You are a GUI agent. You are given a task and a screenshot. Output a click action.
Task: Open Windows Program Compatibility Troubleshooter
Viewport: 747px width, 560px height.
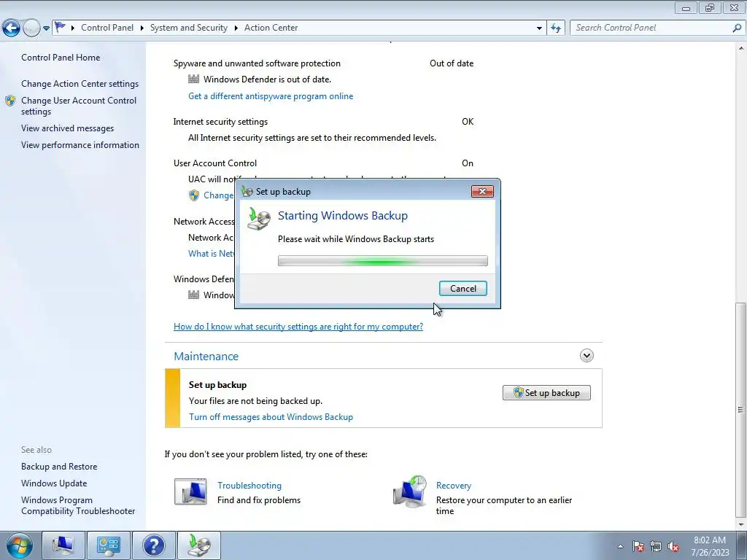pos(78,505)
